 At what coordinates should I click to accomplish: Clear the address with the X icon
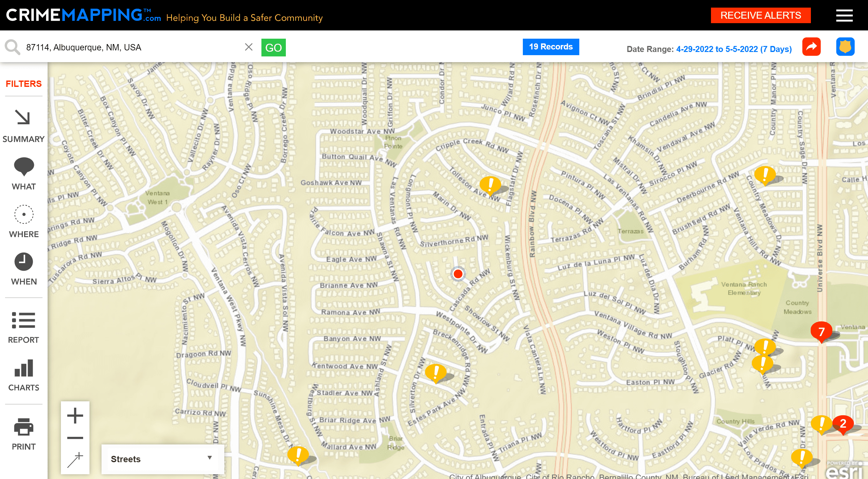(x=249, y=47)
